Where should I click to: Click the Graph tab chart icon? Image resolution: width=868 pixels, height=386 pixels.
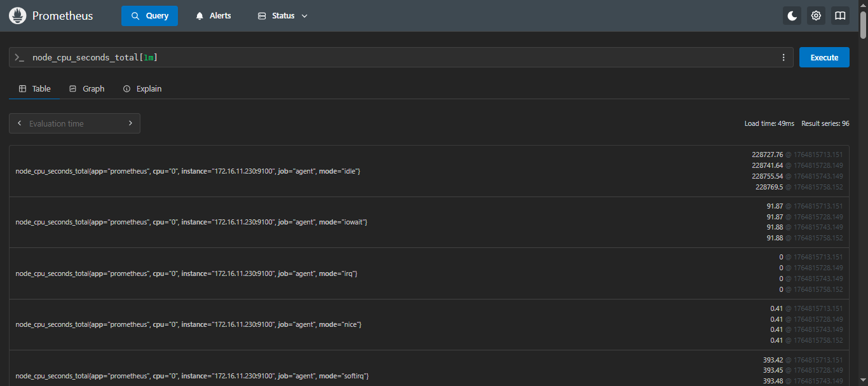(72, 88)
